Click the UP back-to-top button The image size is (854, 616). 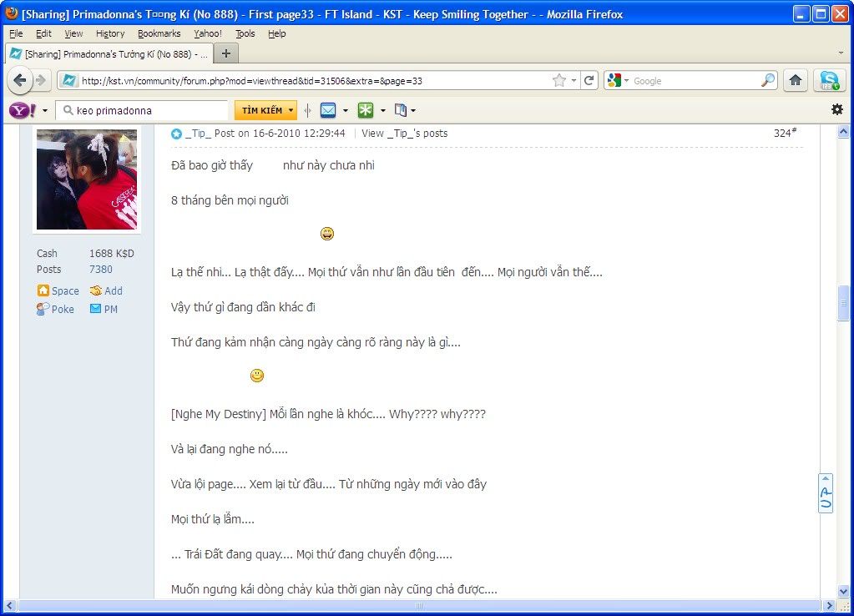point(826,493)
